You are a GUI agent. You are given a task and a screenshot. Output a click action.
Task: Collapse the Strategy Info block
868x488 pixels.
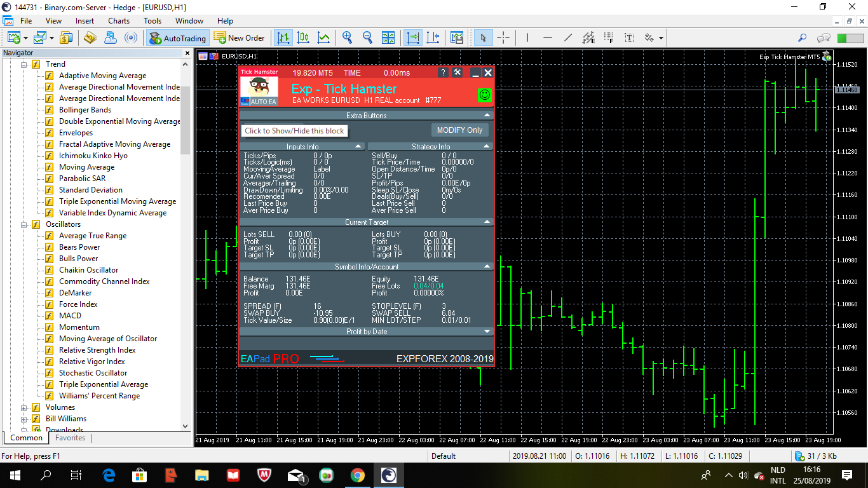(487, 147)
